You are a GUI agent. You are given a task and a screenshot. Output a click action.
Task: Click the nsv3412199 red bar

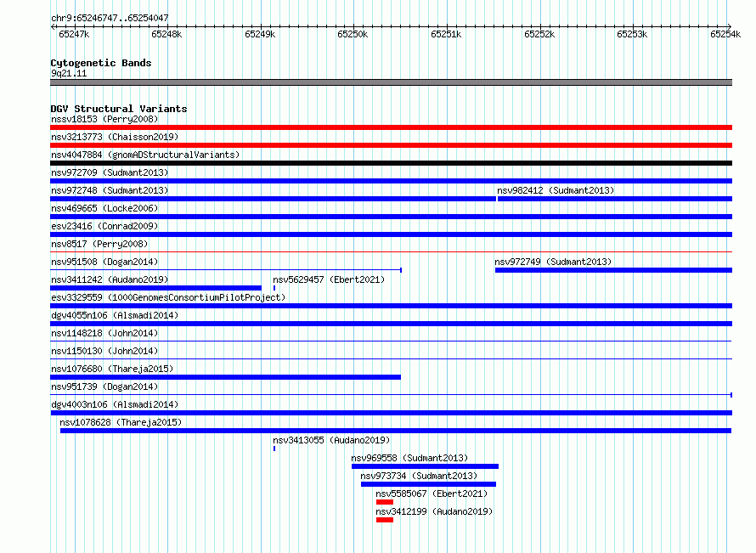tap(385, 520)
